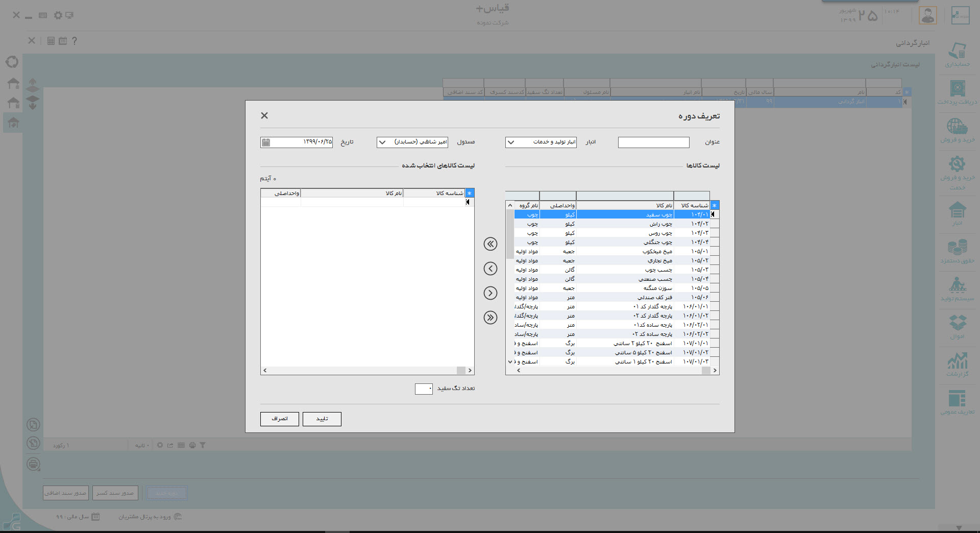980x533 pixels.
Task: Click the عنوان title input field
Action: point(653,142)
